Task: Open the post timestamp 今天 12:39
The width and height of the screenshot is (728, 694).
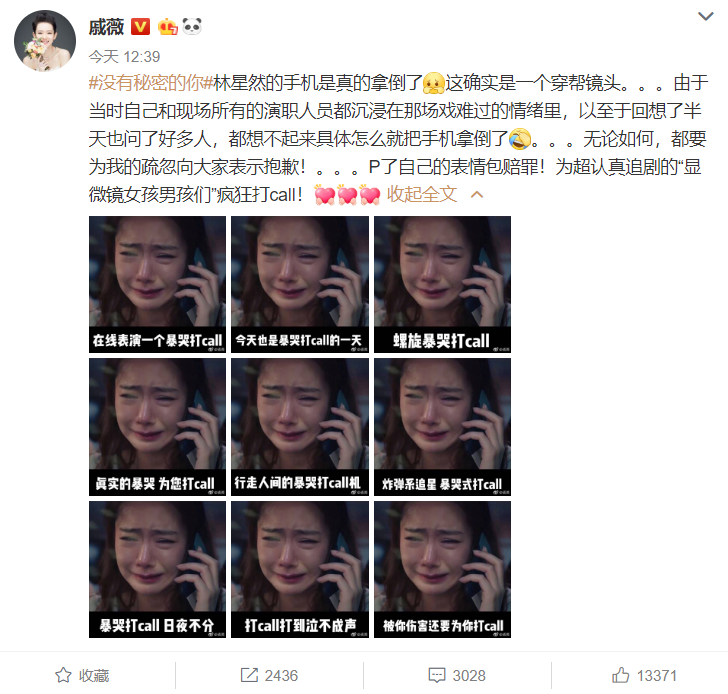Action: pos(124,57)
